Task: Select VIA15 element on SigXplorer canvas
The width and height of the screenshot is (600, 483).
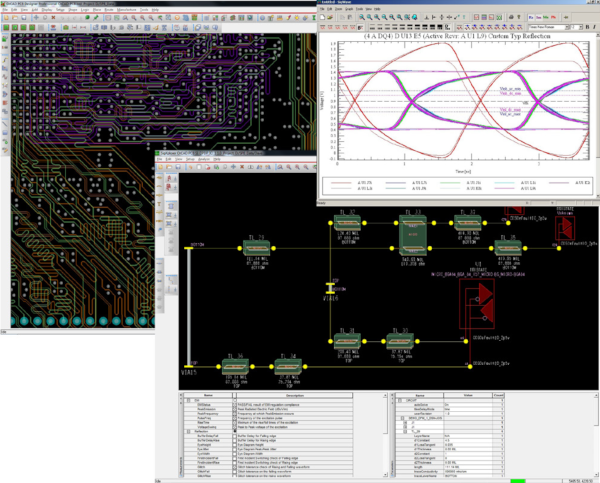Action: pyautogui.click(x=189, y=307)
